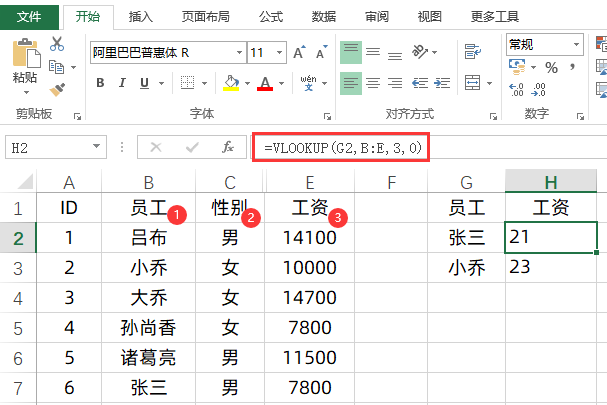This screenshot has height=405, width=607.
Task: Apply percent style
Action: [x=551, y=68]
